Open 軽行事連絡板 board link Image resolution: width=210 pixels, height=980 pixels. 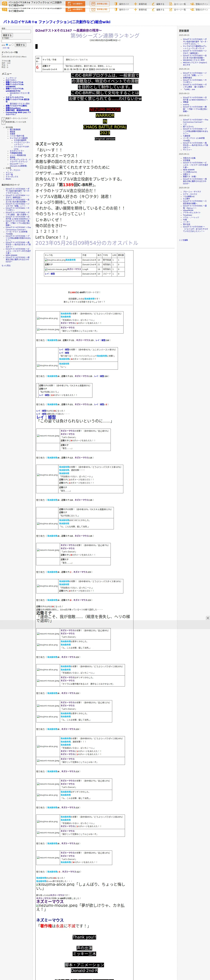15,129
